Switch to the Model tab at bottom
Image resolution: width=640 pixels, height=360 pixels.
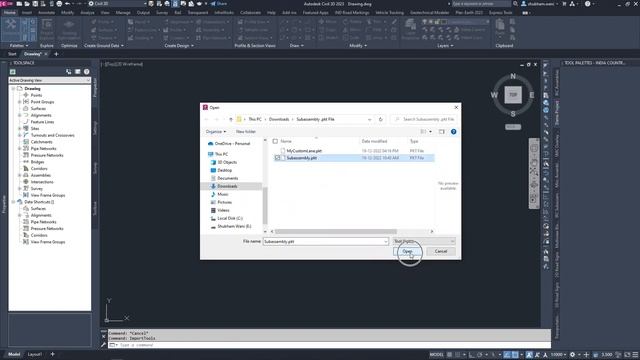click(x=14, y=354)
